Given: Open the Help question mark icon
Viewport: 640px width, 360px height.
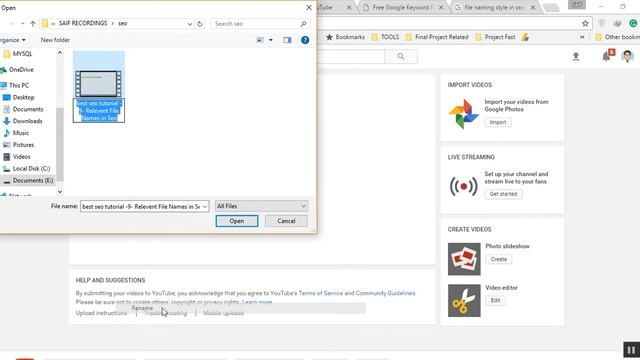Looking at the screenshot, I should point(305,40).
